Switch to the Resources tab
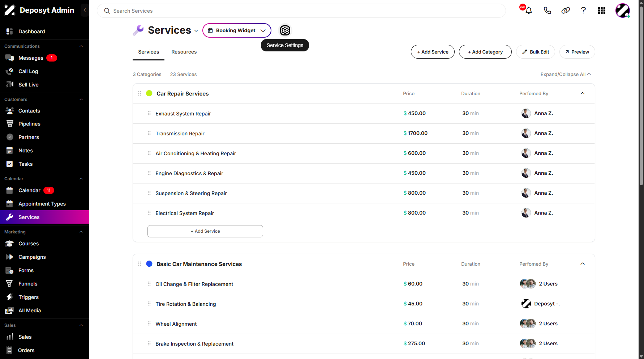 (184, 52)
